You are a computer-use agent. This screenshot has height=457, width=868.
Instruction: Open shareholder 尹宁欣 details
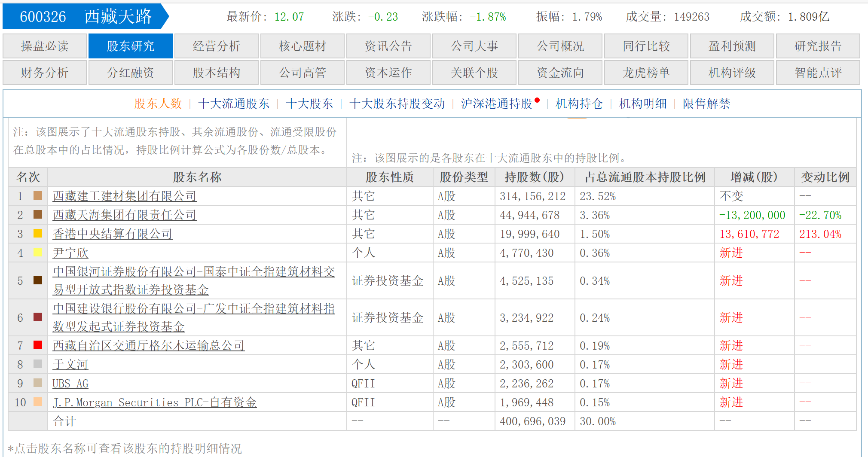(70, 253)
